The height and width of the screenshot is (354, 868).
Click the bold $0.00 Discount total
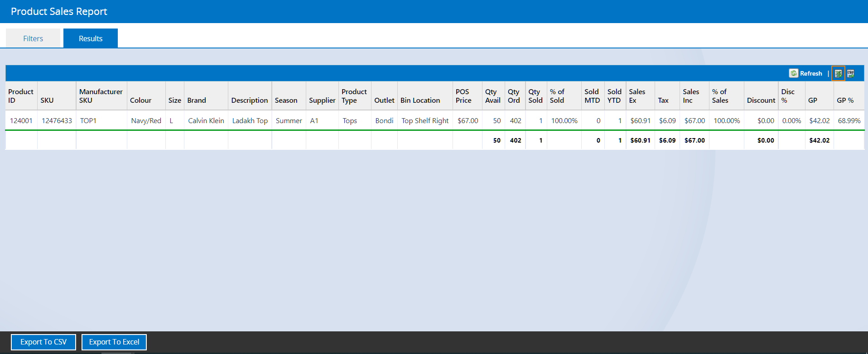(766, 140)
